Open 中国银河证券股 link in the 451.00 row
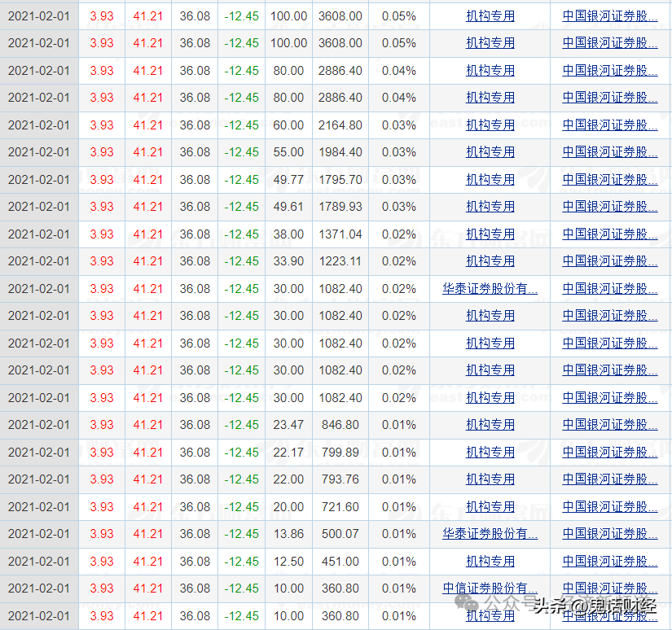Screen dimensions: 672x630 coord(610,561)
